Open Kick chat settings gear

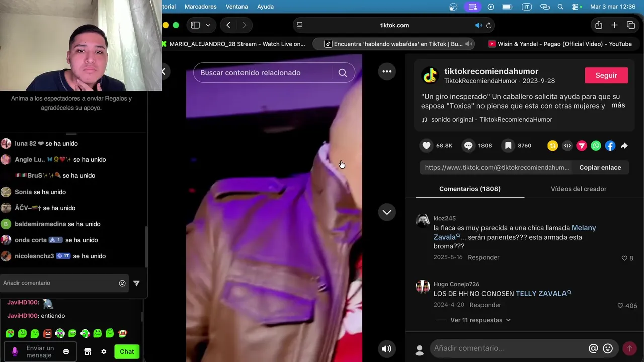(104, 352)
